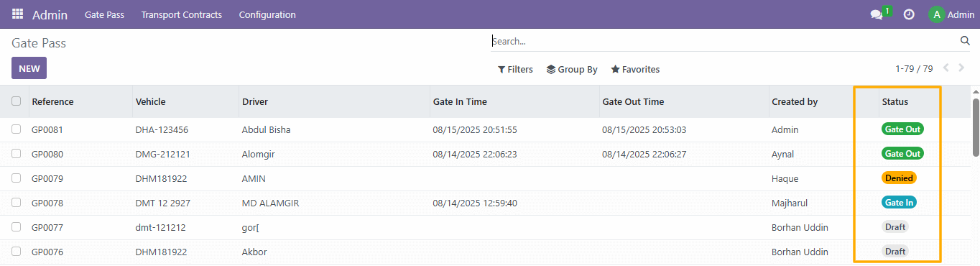Sort by the Gate In Time header
Viewport: 980px width, 266px height.
460,101
